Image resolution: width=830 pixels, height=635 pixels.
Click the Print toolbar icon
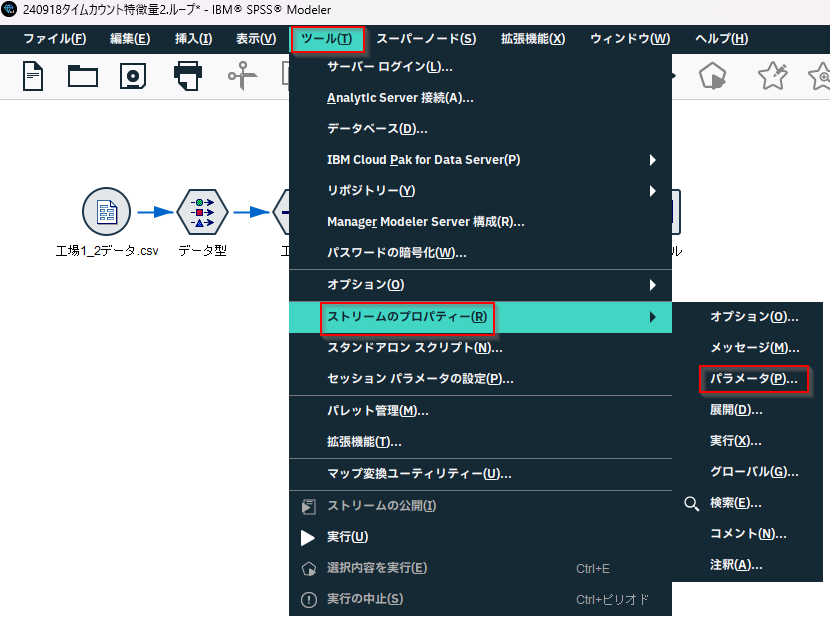(188, 76)
